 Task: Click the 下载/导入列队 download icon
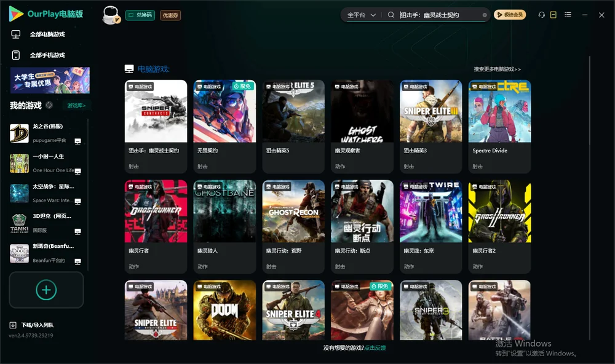(x=13, y=325)
